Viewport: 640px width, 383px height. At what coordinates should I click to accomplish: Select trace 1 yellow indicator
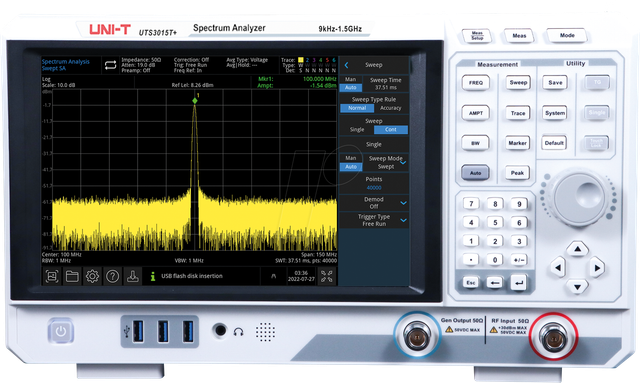(x=301, y=60)
